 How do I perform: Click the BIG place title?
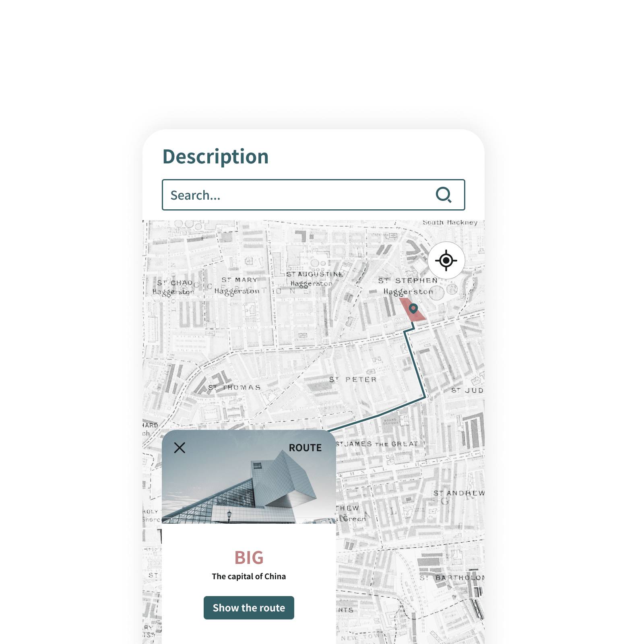click(x=249, y=558)
